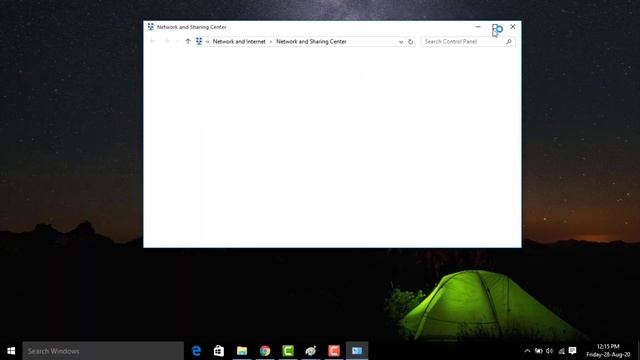Open the network icon in the system tray
The width and height of the screenshot is (640, 360).
pyautogui.click(x=562, y=351)
